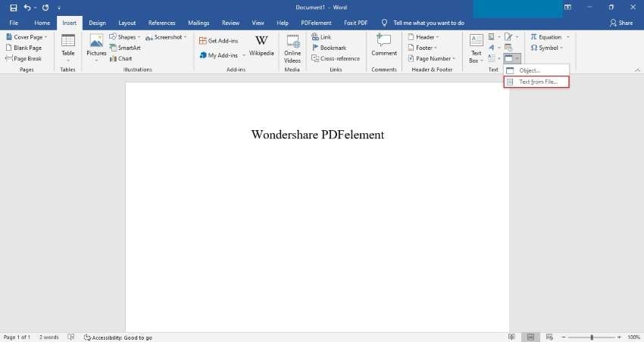Click the WordArt icon
The height and width of the screenshot is (342, 644).
click(x=491, y=48)
